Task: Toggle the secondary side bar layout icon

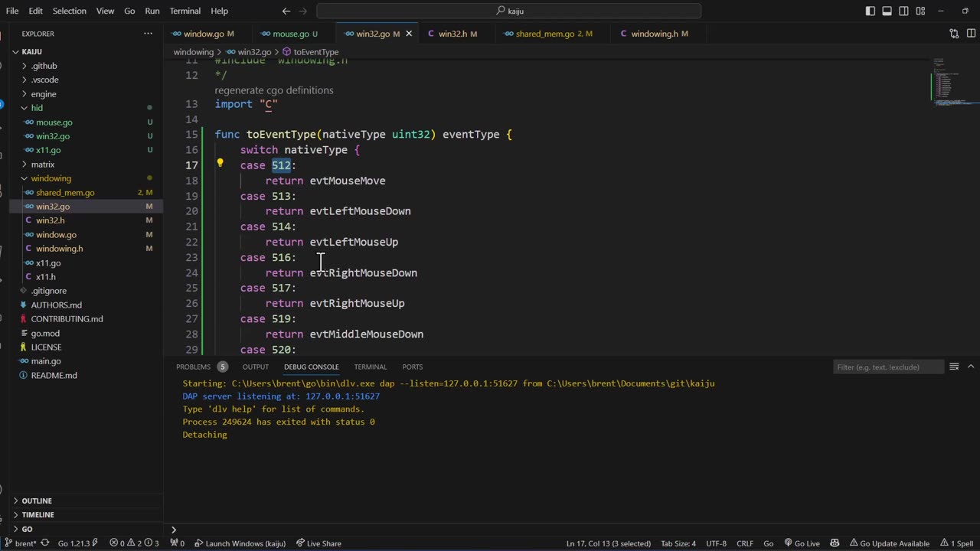Action: point(903,11)
